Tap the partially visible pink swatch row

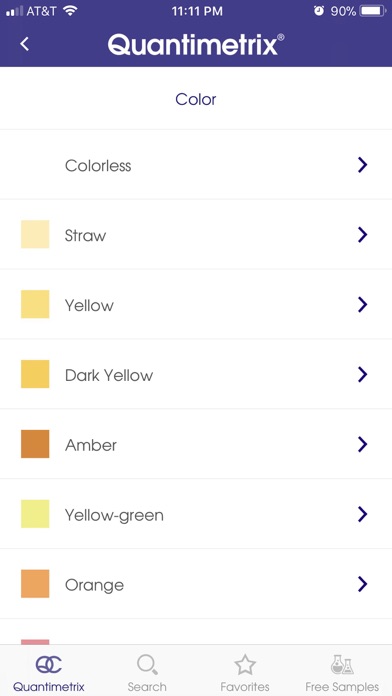pos(196,632)
